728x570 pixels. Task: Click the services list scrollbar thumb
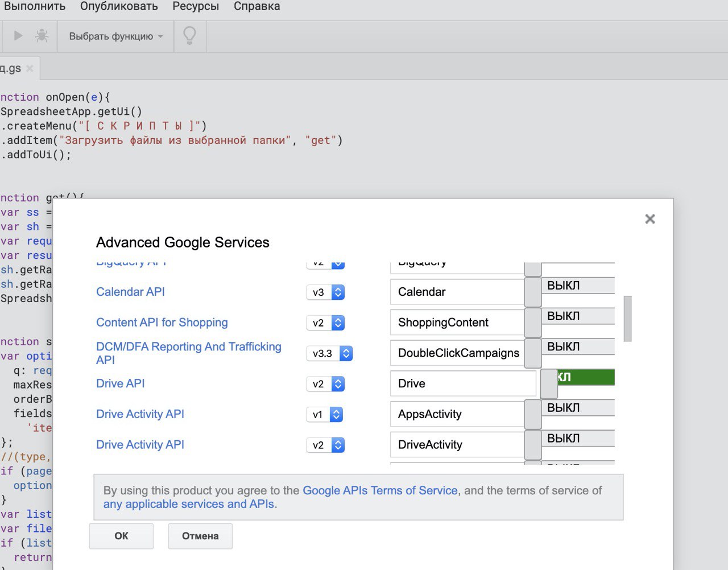627,319
